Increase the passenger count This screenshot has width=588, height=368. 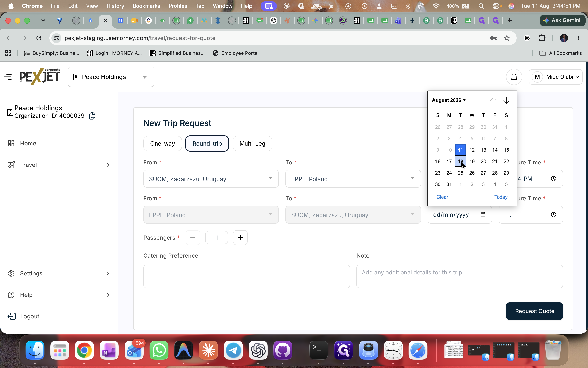240,238
